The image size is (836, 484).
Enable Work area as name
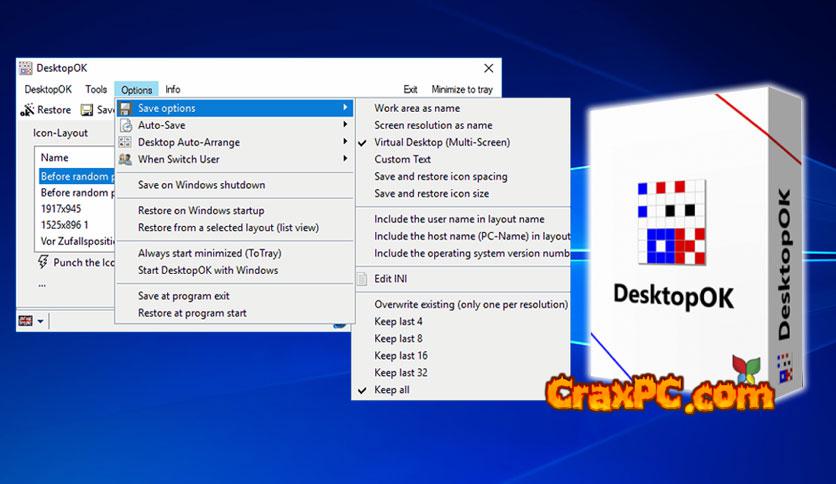point(417,108)
